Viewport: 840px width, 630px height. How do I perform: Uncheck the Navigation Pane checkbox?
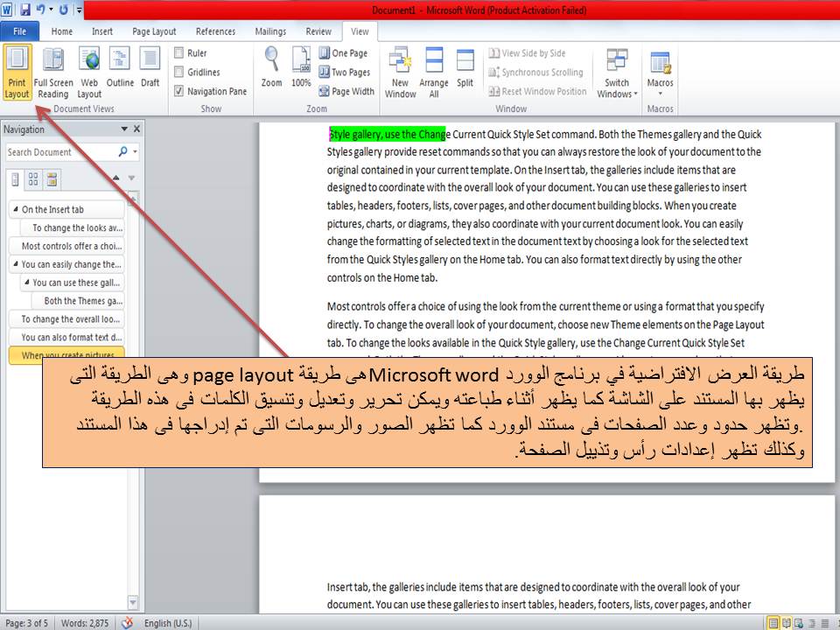[x=178, y=91]
